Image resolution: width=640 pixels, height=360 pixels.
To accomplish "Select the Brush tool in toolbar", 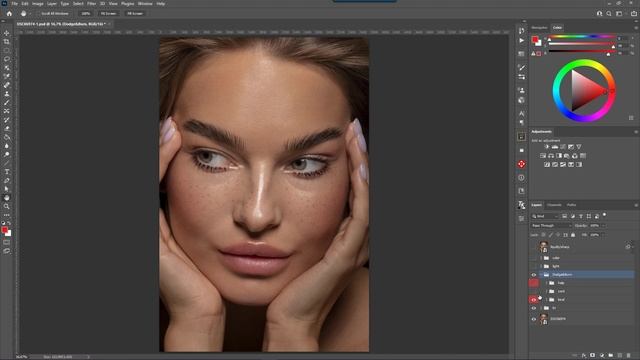I will pos(7,102).
